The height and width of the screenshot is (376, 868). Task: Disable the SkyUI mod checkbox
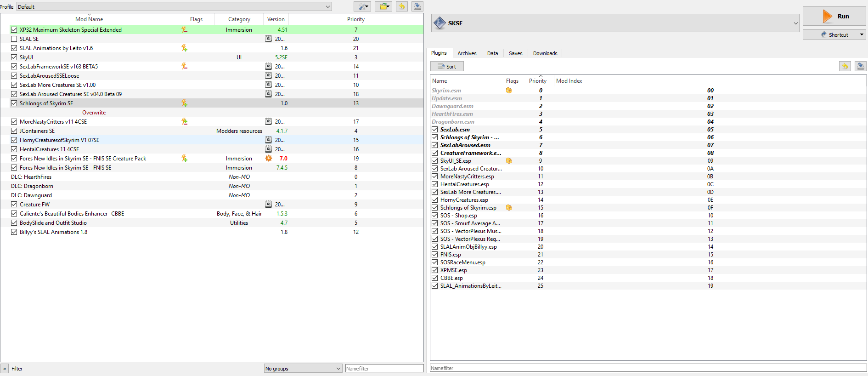pos(14,57)
